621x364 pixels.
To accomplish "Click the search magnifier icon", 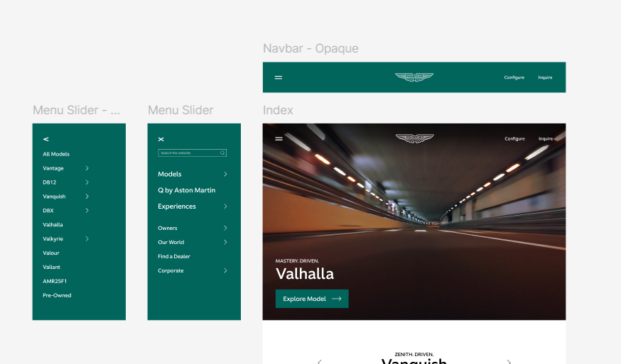I will (x=222, y=153).
